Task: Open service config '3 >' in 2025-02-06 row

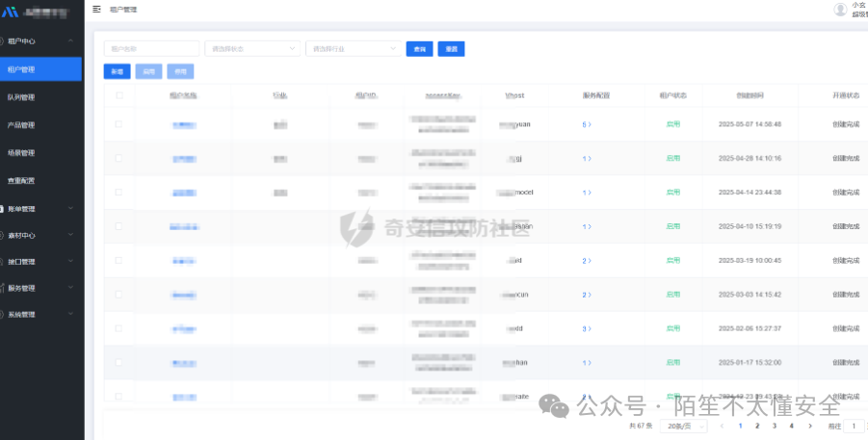Action: click(x=587, y=328)
